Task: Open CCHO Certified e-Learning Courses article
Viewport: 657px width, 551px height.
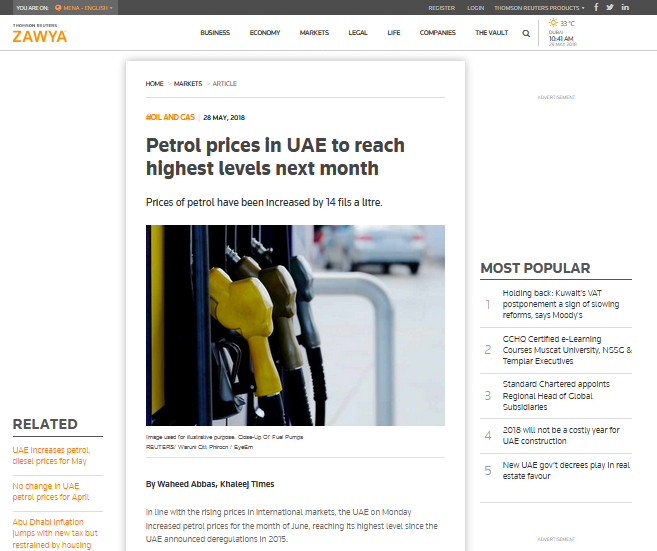Action: click(x=567, y=350)
